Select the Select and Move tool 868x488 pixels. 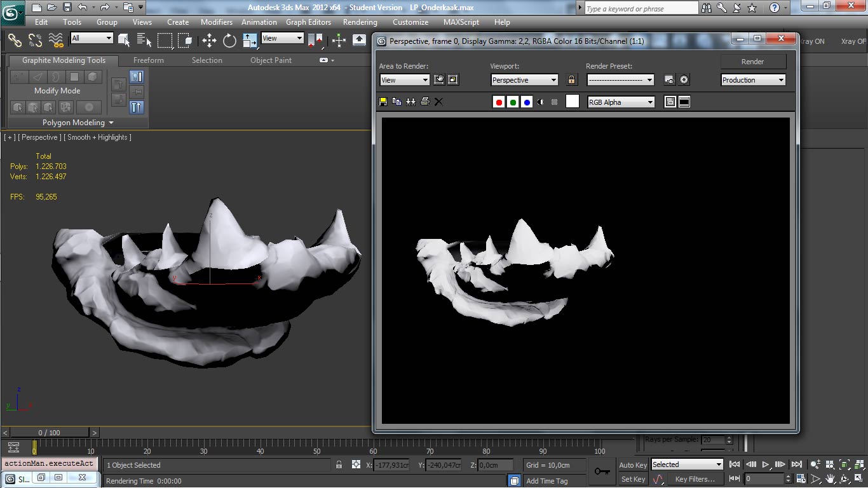208,39
